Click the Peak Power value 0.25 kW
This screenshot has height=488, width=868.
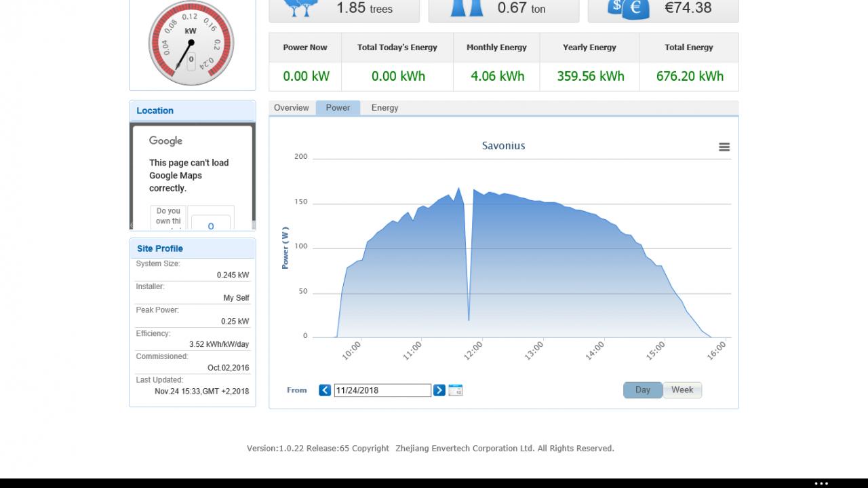[235, 321]
